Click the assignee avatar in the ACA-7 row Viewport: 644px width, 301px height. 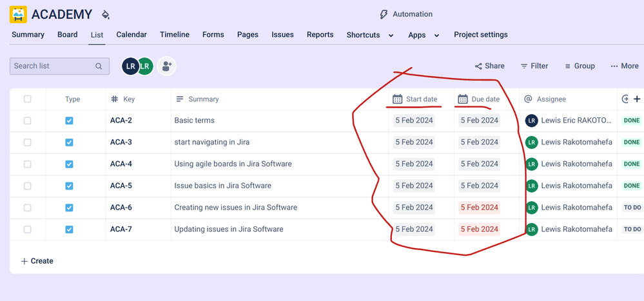531,229
